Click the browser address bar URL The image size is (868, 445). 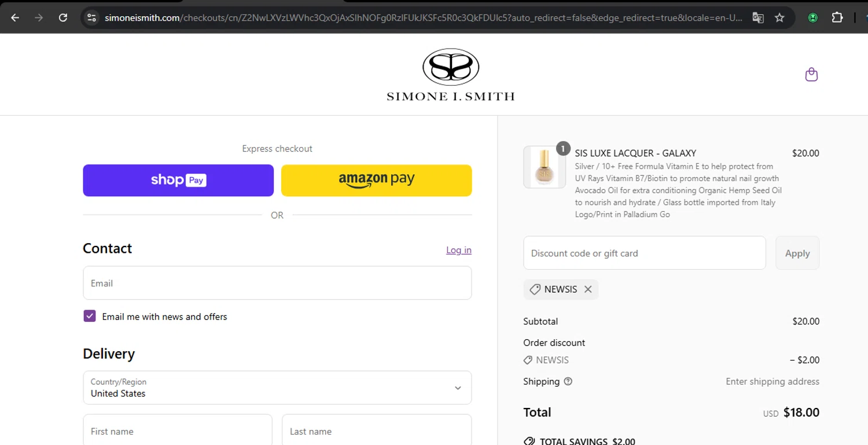[424, 18]
